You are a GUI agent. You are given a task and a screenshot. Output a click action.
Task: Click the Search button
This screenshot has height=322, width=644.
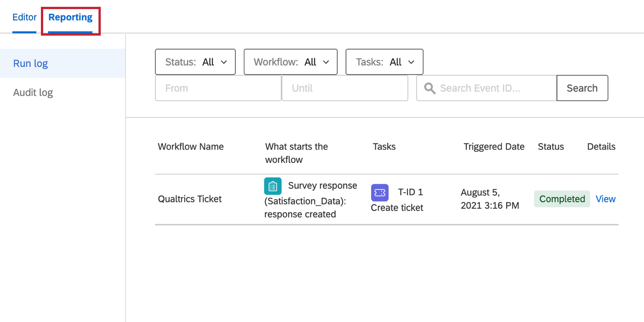coord(582,88)
